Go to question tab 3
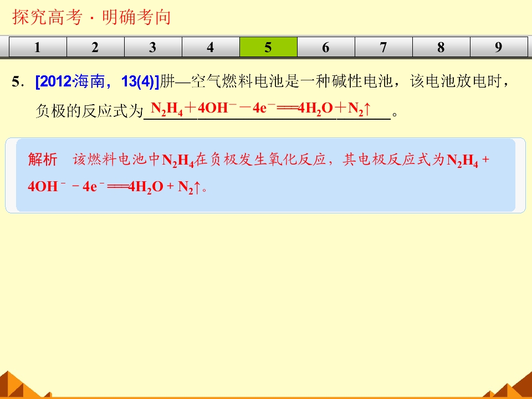532x399 pixels. tap(153, 47)
